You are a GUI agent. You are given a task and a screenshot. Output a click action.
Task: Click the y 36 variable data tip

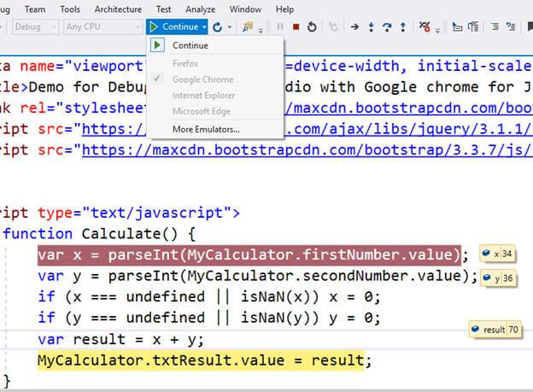click(499, 278)
